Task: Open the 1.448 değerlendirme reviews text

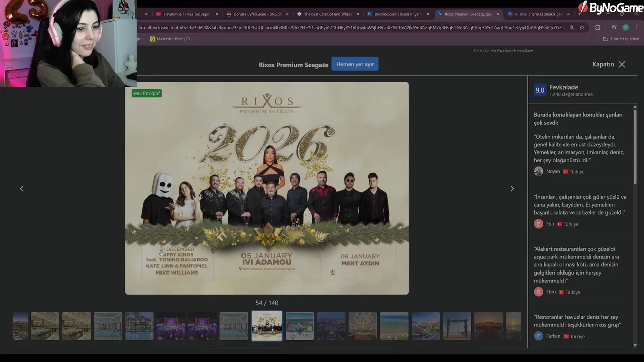Action: tap(571, 94)
